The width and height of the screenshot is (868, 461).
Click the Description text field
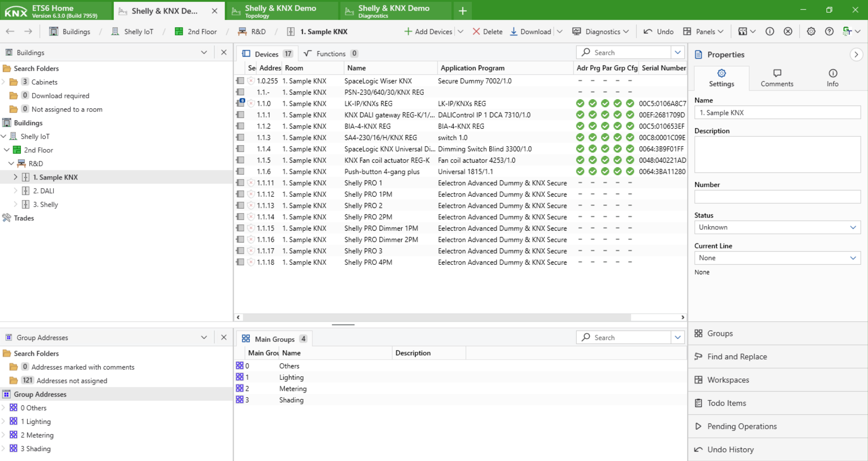(777, 155)
